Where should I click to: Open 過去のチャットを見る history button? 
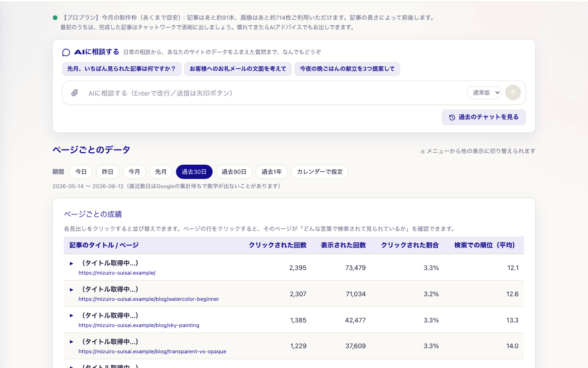[x=484, y=117]
